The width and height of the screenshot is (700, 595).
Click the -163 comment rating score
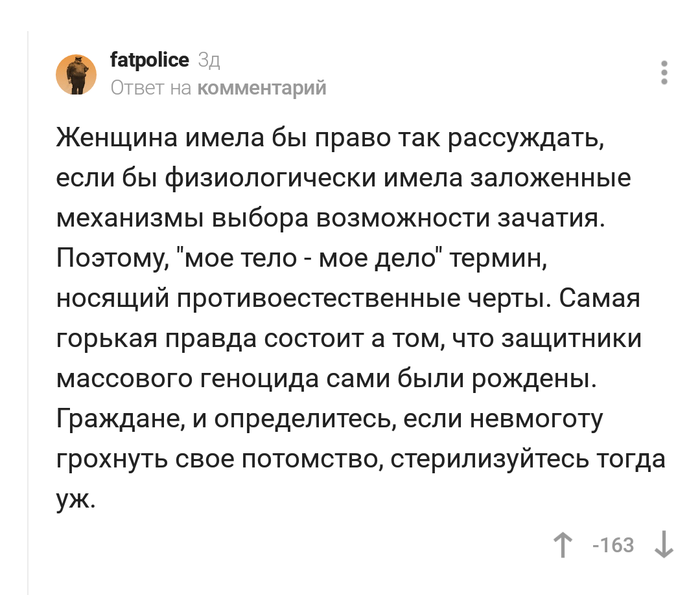[613, 545]
